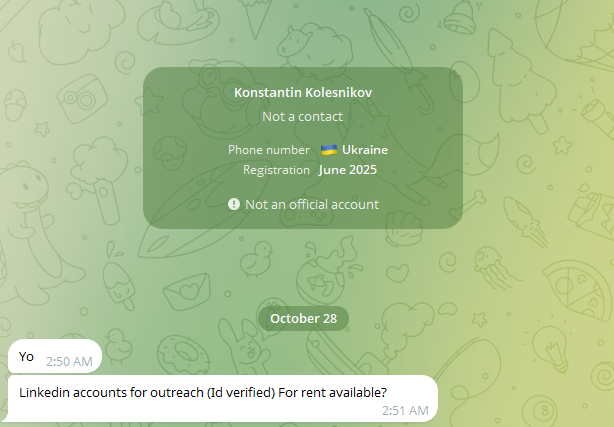Select the LinkedIn accounts message bubble
The width and height of the screenshot is (614, 427).
222,398
